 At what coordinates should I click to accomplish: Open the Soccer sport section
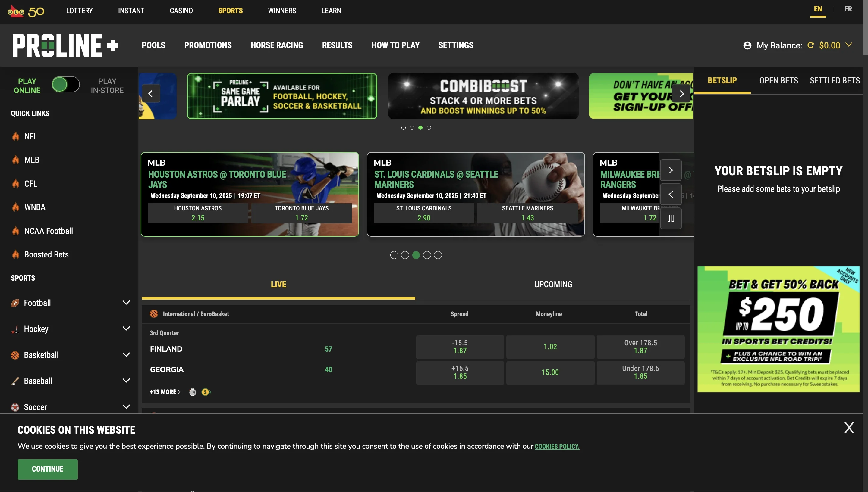[36, 407]
